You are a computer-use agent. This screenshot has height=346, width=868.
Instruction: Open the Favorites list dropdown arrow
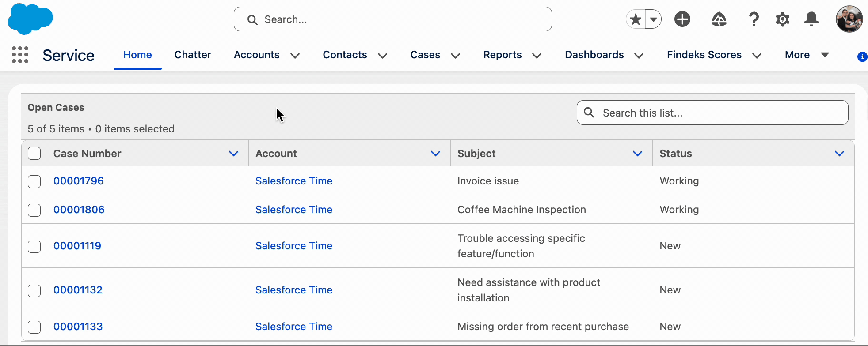tap(653, 19)
